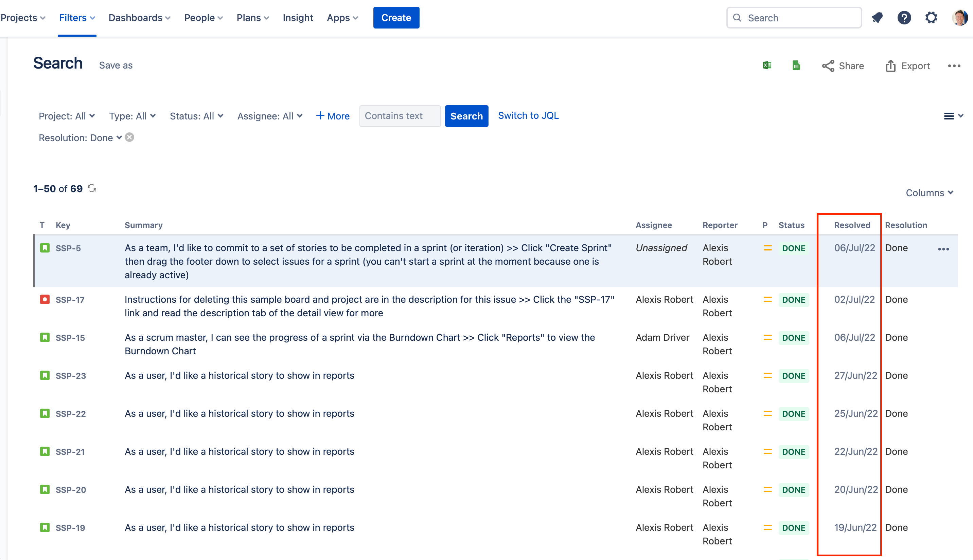
Task: Open SSP-5 row actions via ellipsis icon
Action: [x=943, y=248]
